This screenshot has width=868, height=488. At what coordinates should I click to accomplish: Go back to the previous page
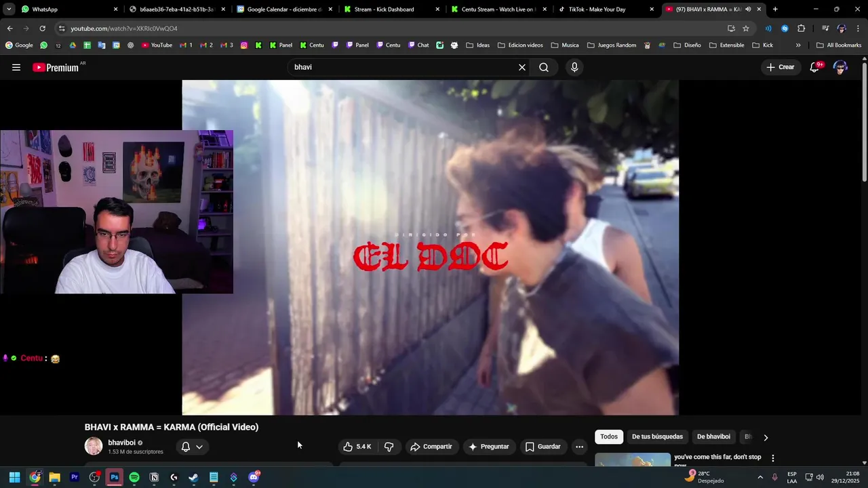click(x=9, y=28)
